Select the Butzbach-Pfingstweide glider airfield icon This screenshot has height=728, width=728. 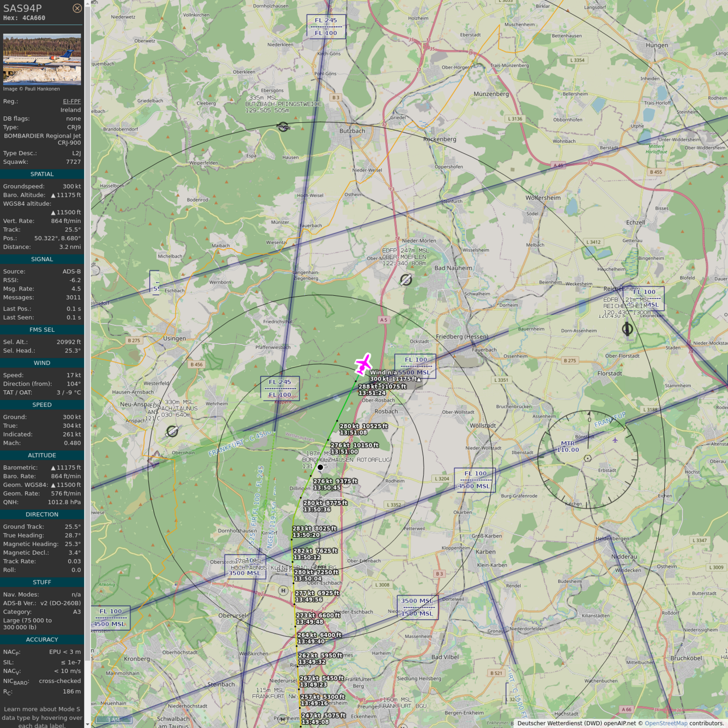click(283, 126)
